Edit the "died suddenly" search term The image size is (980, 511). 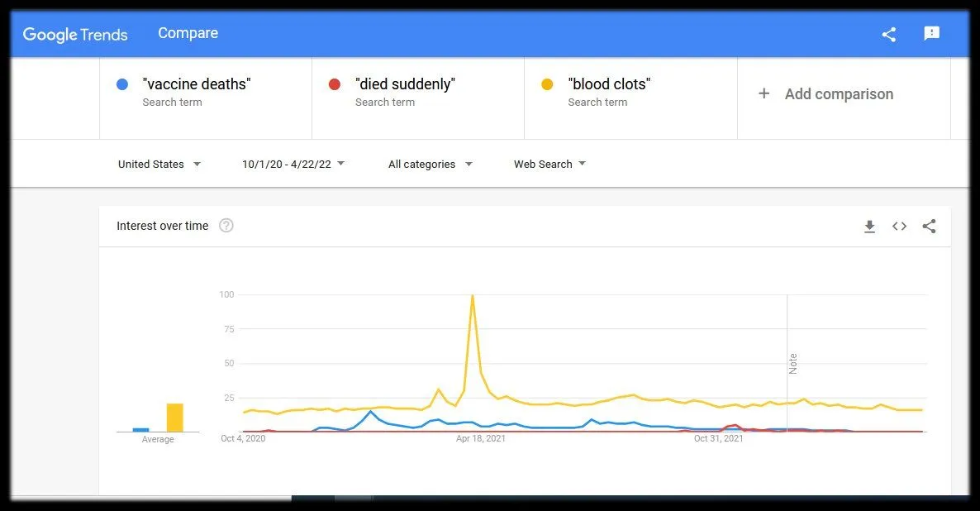pyautogui.click(x=405, y=84)
